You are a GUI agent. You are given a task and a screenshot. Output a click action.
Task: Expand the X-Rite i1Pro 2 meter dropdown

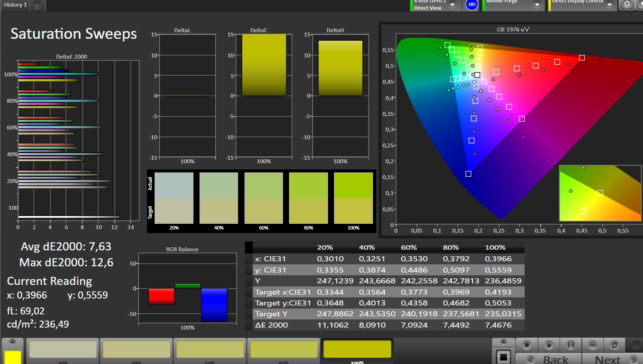coord(452,5)
